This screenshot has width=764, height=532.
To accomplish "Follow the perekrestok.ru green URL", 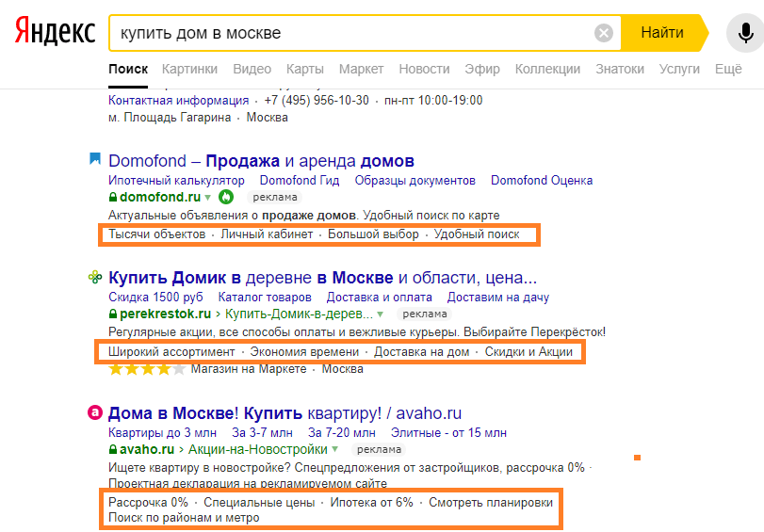I will (165, 314).
